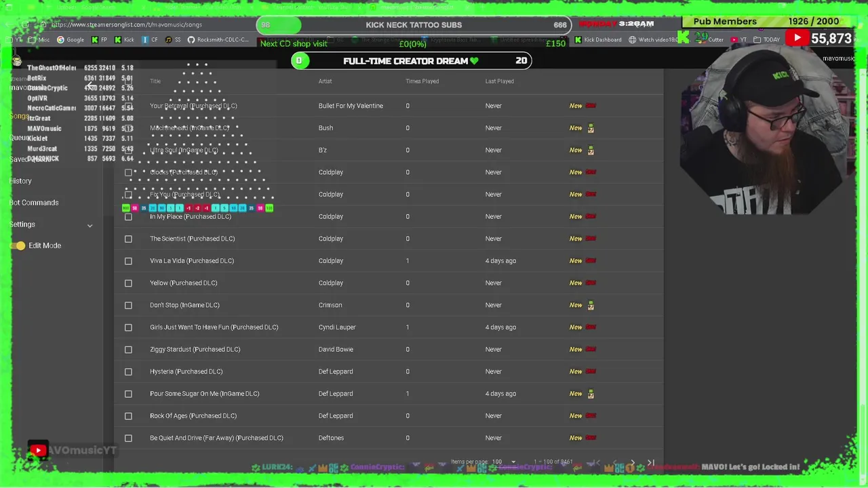This screenshot has height=488, width=868.
Task: Open the FP Kick bookmark
Action: (x=99, y=40)
